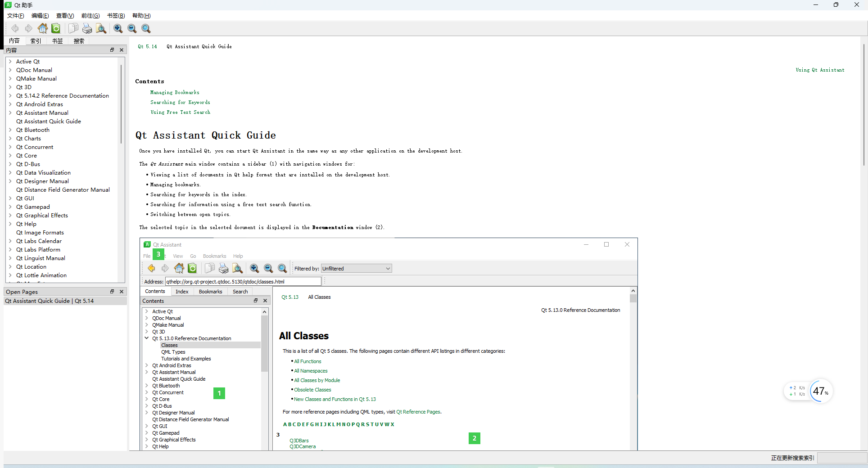Select Qt Lottie Animation tree item
Image resolution: width=868 pixels, height=468 pixels.
41,275
